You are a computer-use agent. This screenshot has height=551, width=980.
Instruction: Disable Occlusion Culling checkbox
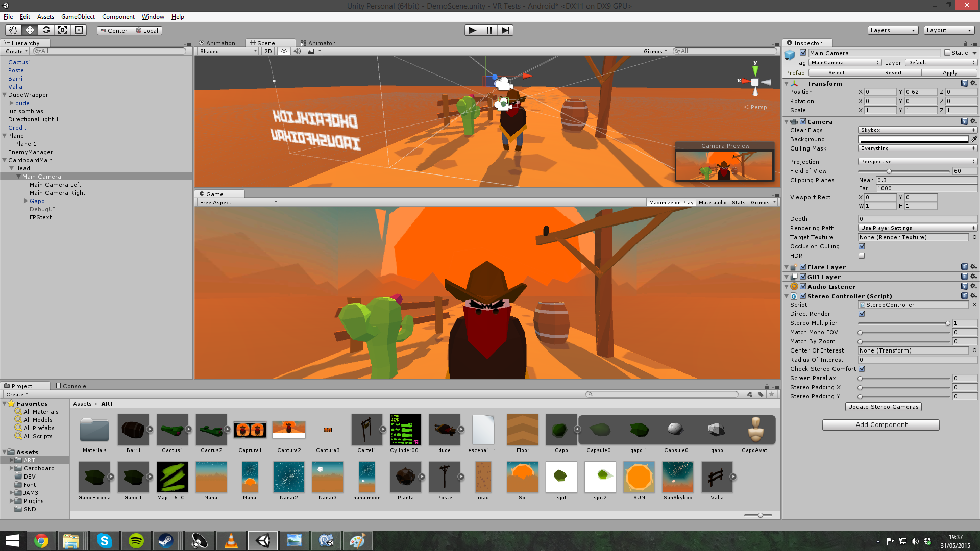[862, 246]
